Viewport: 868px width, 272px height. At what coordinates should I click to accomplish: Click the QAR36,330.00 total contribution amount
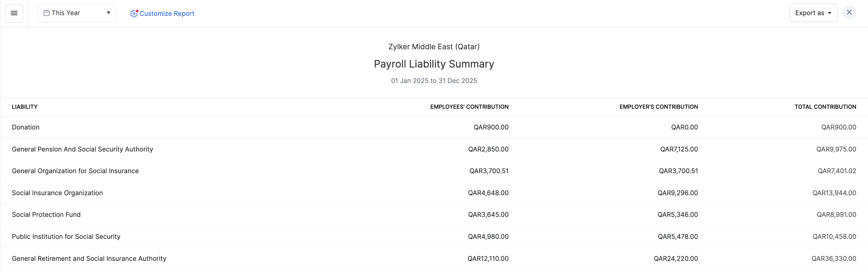[x=834, y=258]
